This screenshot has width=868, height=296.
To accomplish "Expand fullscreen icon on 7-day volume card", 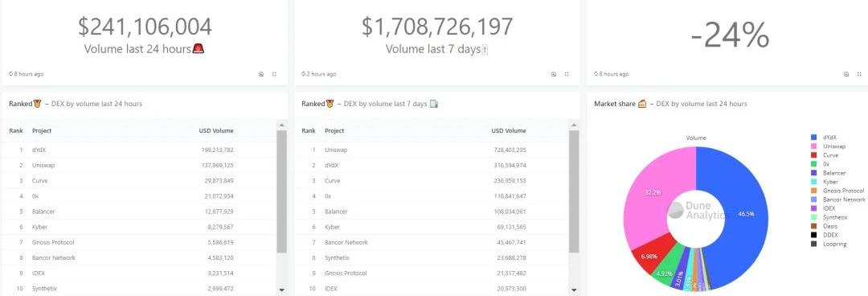I will [x=567, y=74].
